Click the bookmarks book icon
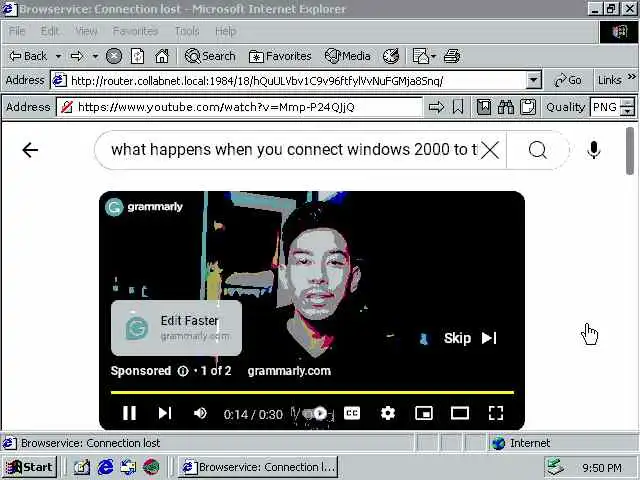 (484, 107)
